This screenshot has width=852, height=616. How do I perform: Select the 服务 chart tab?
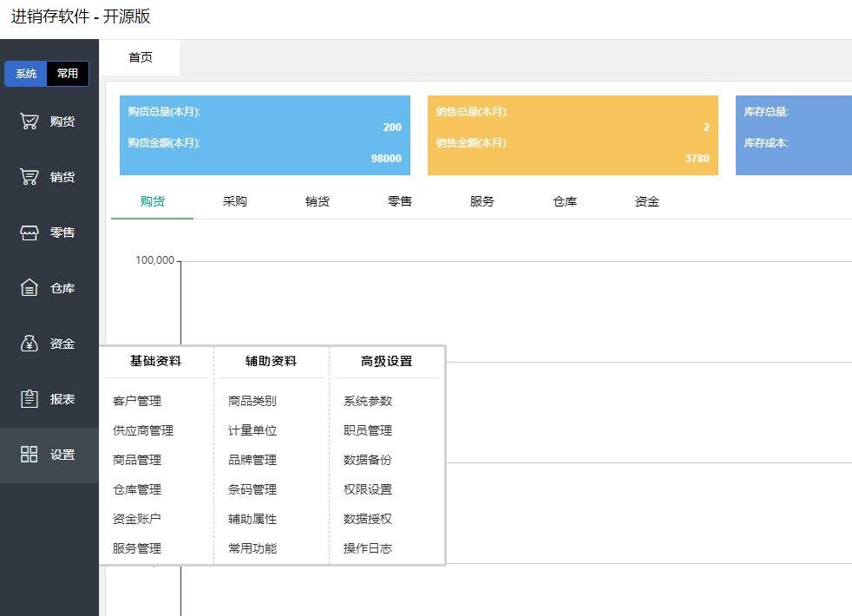coord(482,201)
